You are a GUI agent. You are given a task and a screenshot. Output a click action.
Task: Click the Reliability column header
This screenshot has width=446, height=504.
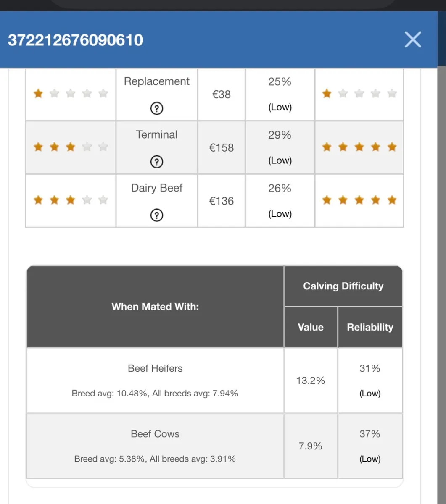pyautogui.click(x=370, y=327)
